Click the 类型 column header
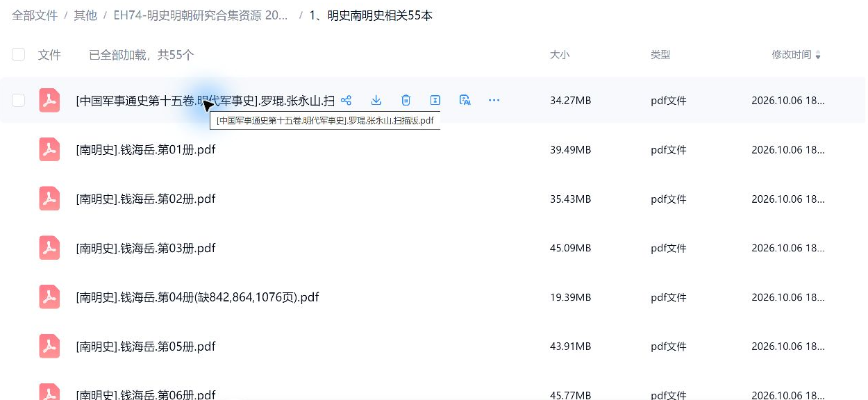868x400 pixels. coord(660,55)
